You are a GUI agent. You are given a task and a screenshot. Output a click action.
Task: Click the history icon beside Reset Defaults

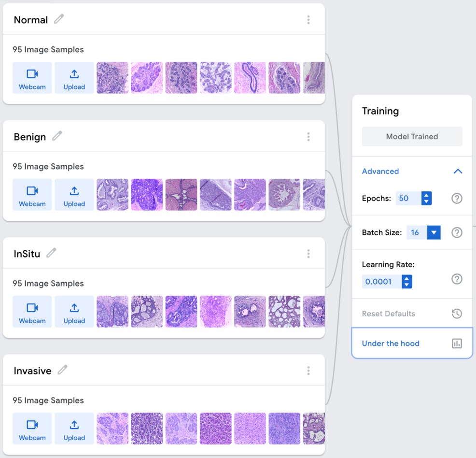(457, 314)
